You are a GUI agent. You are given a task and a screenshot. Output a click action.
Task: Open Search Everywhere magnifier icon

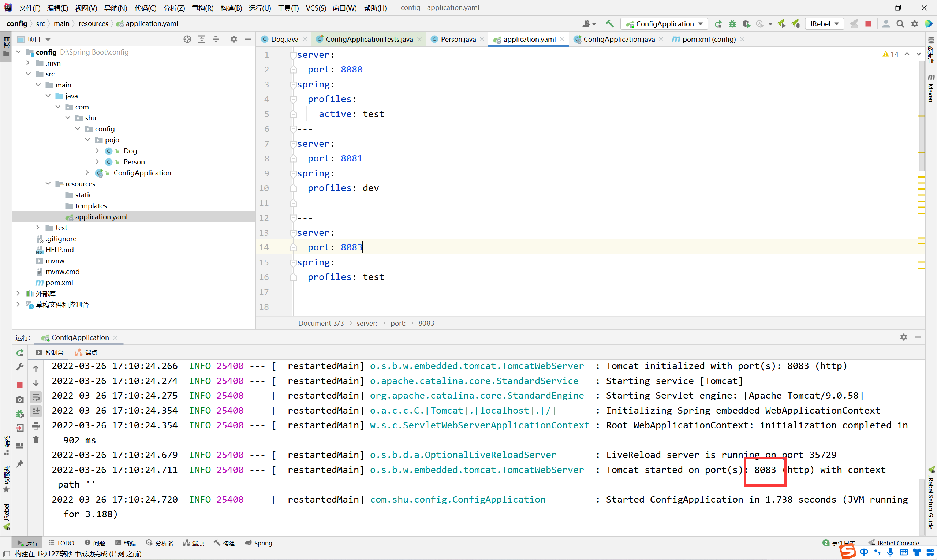[x=900, y=24]
